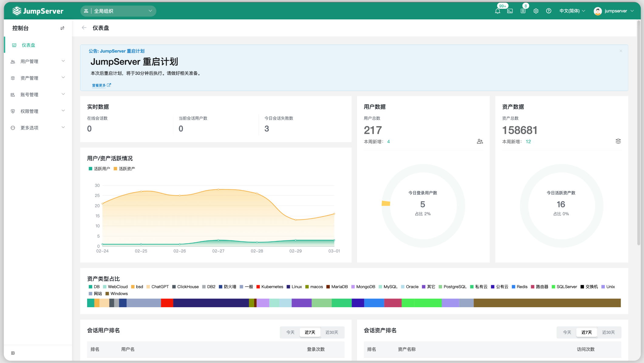Select 近7天 tab in 会话资产排名
Image resolution: width=644 pixels, height=363 pixels.
[587, 332]
